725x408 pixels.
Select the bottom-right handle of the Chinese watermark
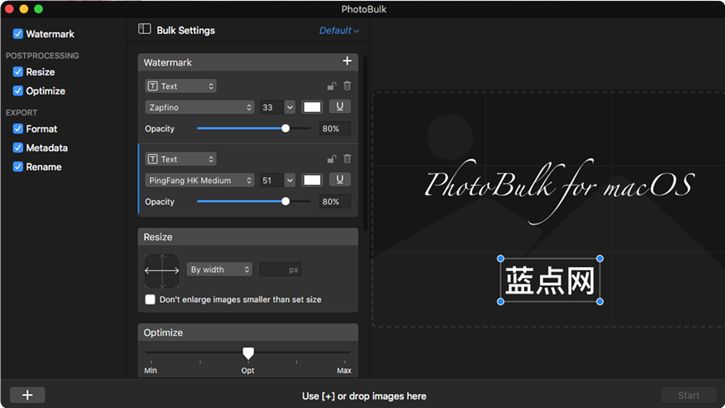(x=600, y=302)
